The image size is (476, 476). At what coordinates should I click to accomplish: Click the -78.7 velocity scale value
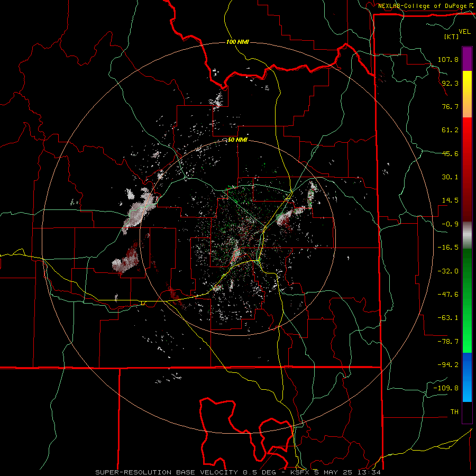point(448,342)
